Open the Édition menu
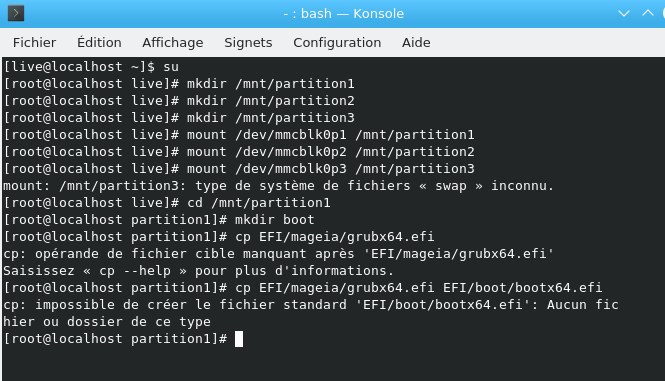The width and height of the screenshot is (665, 381). pyautogui.click(x=99, y=42)
